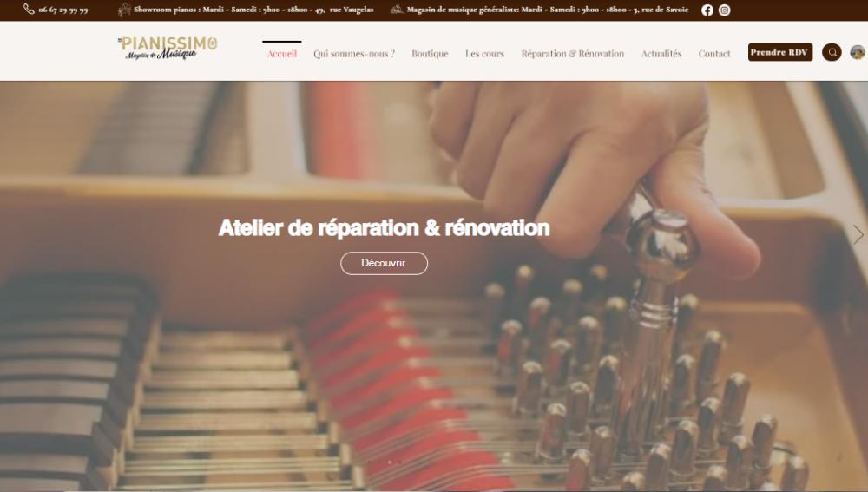The height and width of the screenshot is (492, 868).
Task: Click the Prendre RDV button
Action: (x=780, y=52)
